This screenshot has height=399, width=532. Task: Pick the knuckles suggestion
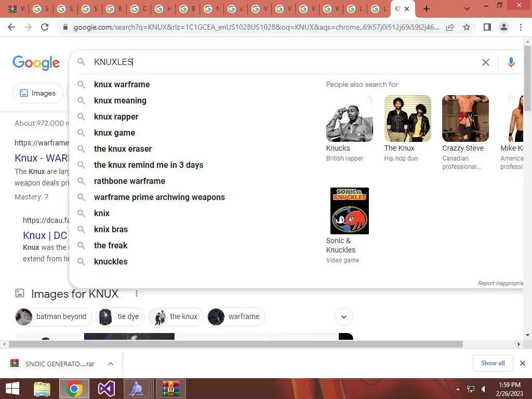coord(111,262)
